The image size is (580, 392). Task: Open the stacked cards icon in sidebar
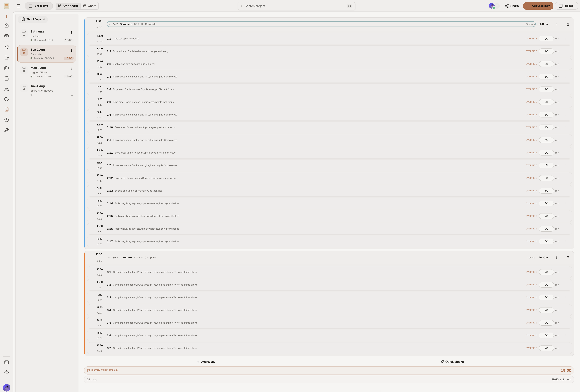point(6,79)
